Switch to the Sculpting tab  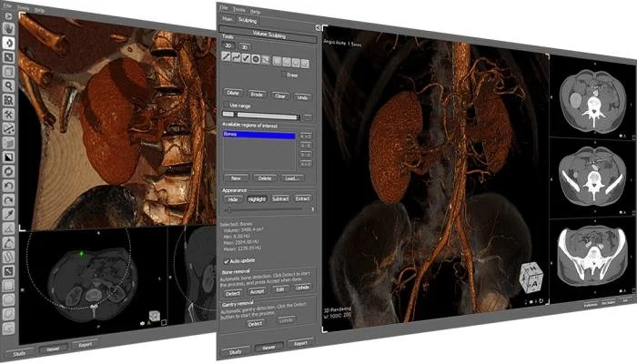point(248,20)
